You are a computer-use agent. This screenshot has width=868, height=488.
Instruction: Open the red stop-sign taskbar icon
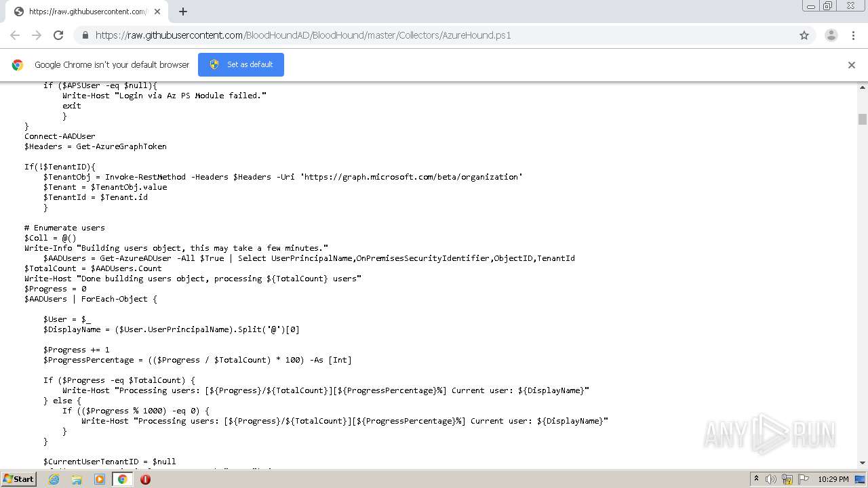click(x=145, y=479)
